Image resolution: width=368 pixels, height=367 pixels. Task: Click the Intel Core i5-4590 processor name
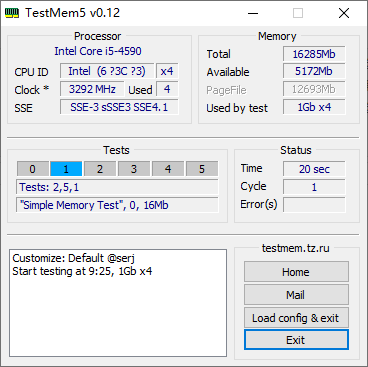(x=98, y=51)
